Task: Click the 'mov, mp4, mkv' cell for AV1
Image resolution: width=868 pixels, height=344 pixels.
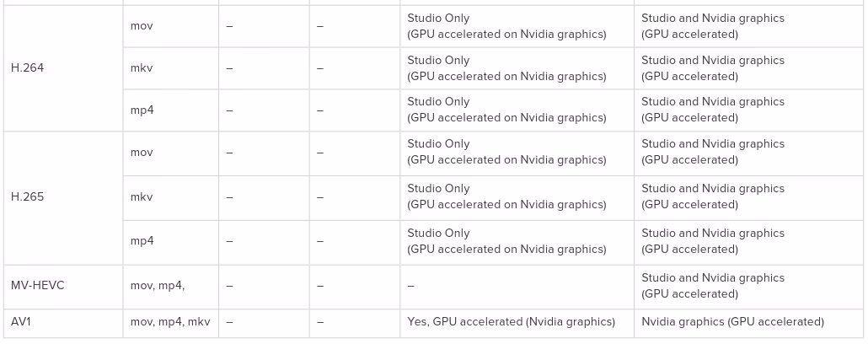Action: tap(170, 322)
